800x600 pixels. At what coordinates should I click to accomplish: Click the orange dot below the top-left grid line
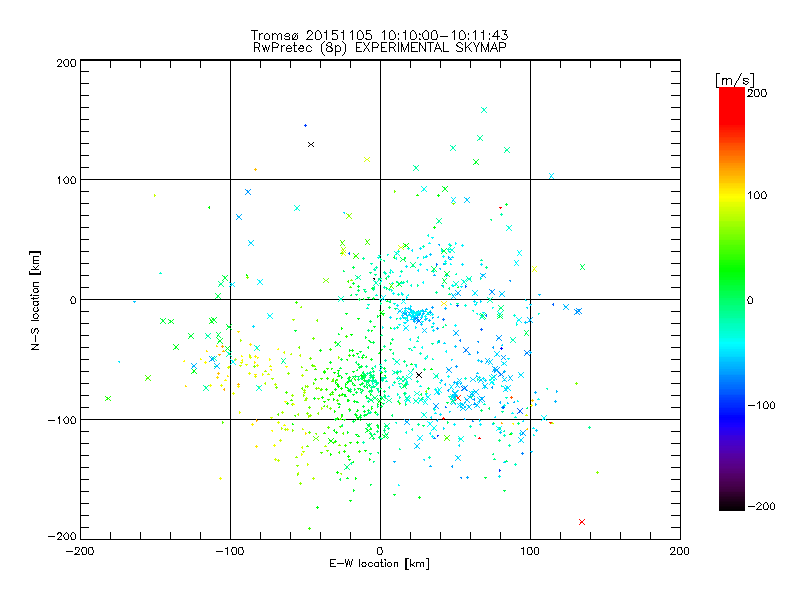[256, 169]
